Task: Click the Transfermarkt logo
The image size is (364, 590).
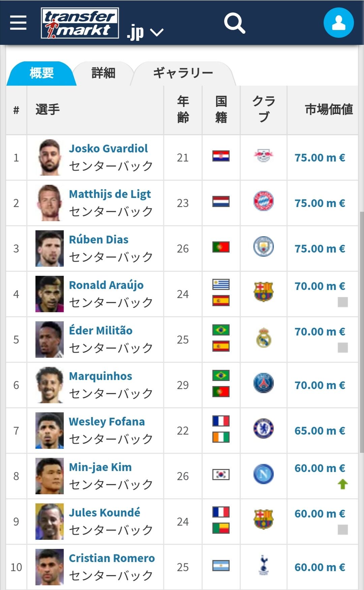Action: (x=80, y=23)
